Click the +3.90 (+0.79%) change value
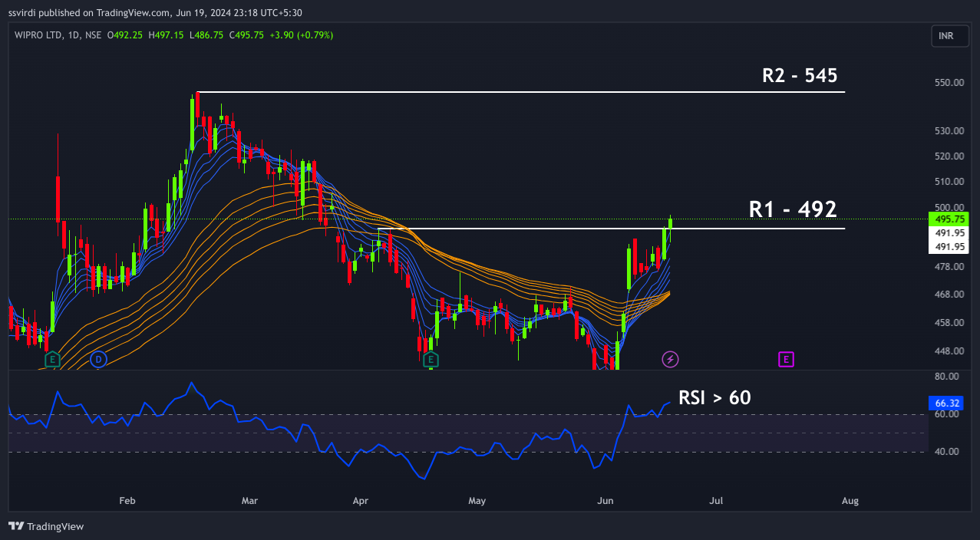Screen dimensions: 980x540 (301, 35)
